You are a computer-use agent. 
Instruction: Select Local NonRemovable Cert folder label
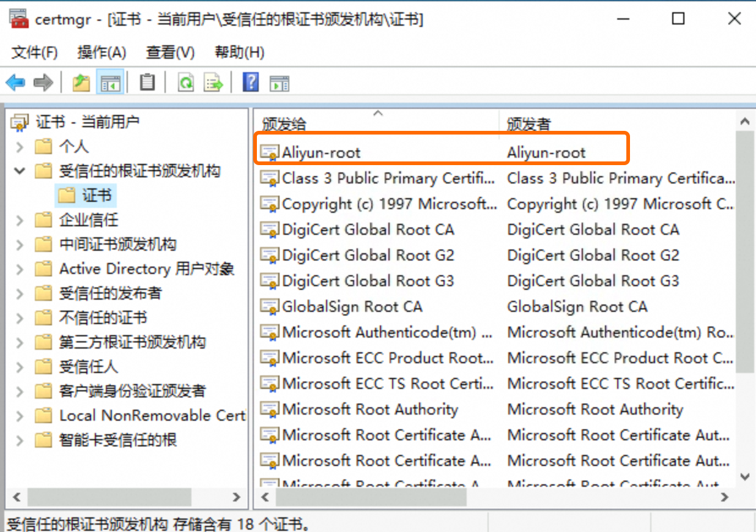pos(152,416)
